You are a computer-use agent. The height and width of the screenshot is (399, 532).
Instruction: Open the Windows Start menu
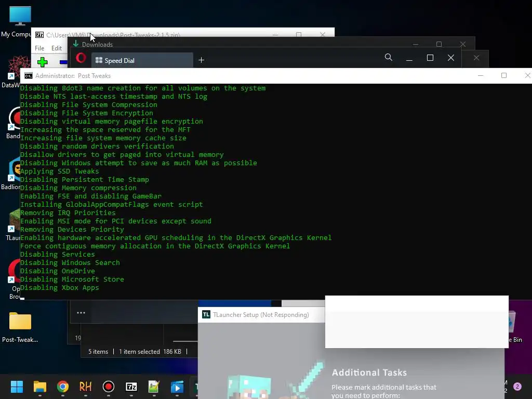[x=17, y=387]
